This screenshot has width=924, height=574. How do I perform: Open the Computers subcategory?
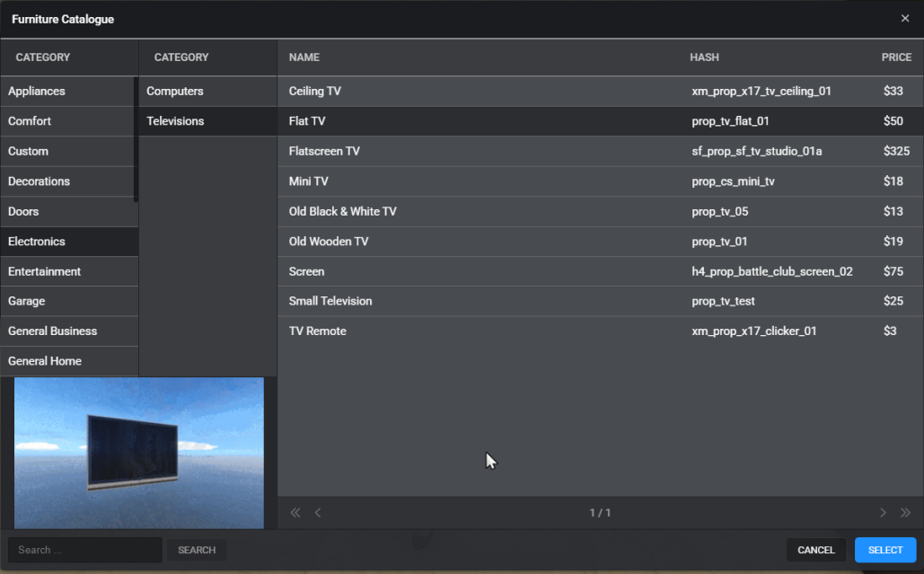click(x=208, y=92)
